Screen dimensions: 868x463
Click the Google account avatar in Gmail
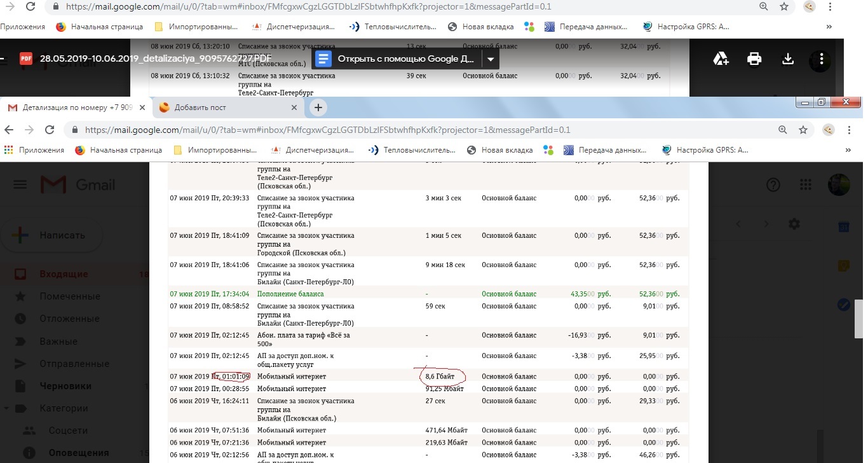839,184
